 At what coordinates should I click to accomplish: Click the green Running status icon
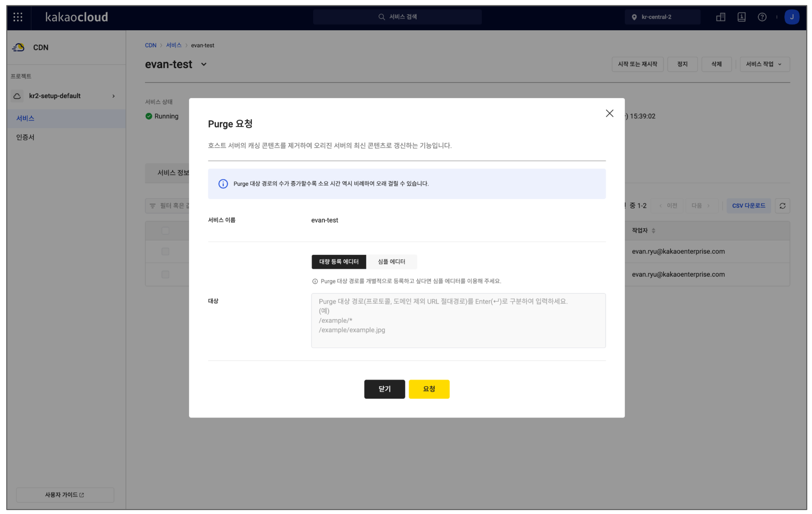coord(149,116)
